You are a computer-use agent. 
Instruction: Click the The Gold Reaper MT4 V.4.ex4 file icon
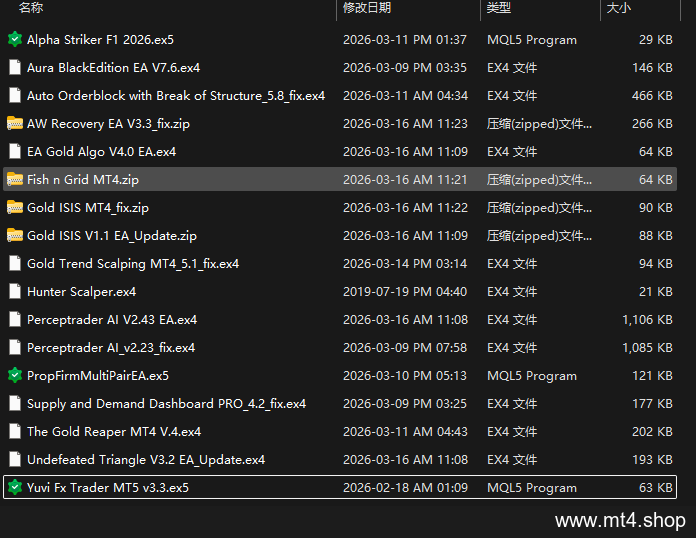pos(15,431)
